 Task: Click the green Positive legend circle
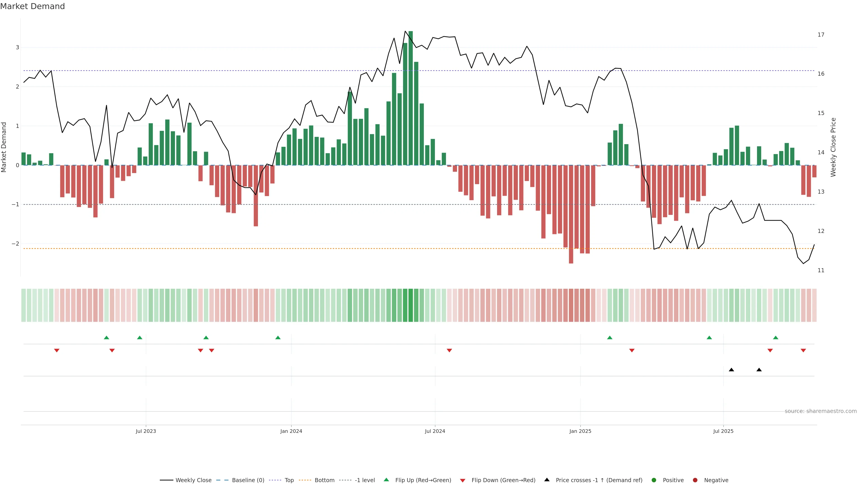pos(654,480)
